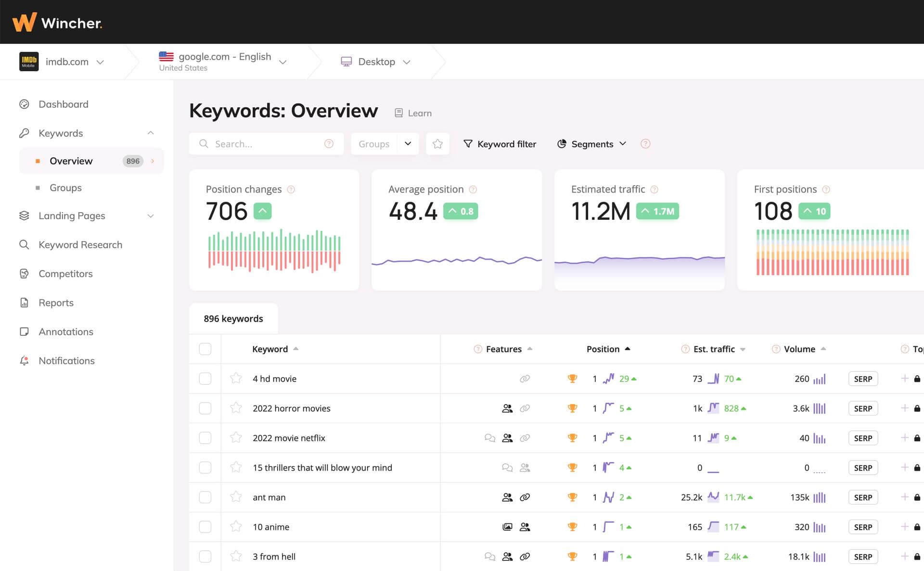Viewport: 924px width, 571px height.
Task: Click the Wincher logo
Action: 57,22
